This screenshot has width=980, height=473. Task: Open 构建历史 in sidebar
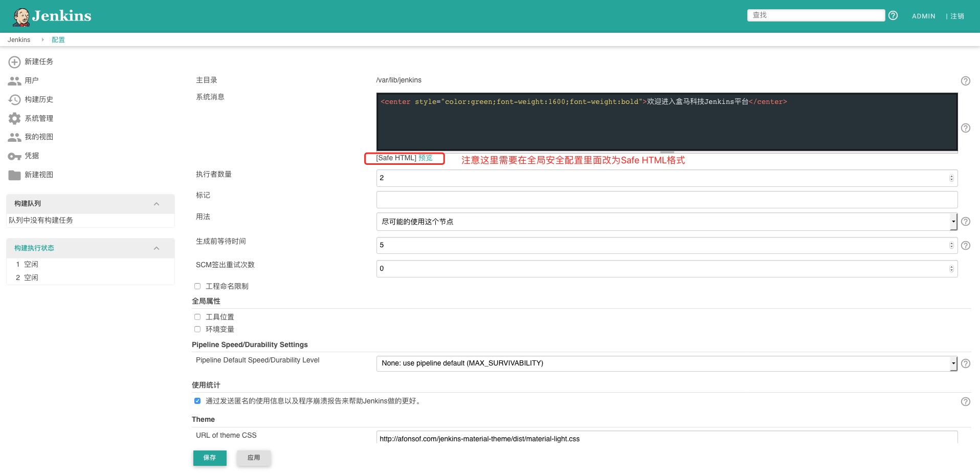tap(39, 99)
